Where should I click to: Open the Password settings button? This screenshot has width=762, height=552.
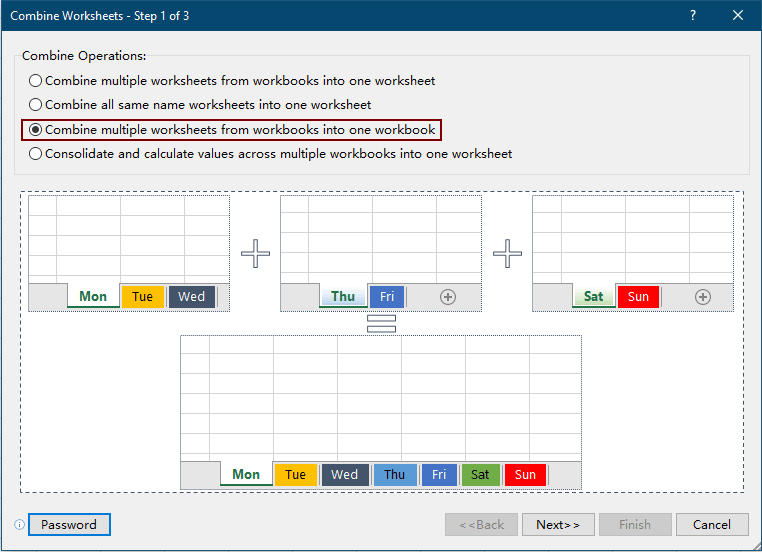point(69,525)
